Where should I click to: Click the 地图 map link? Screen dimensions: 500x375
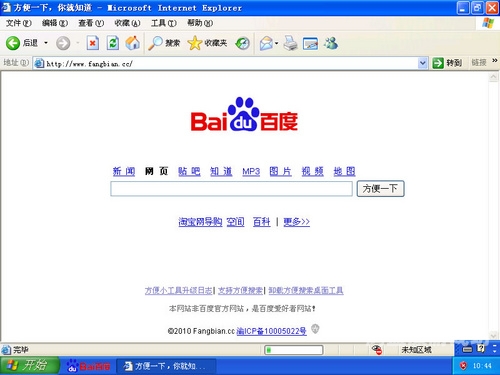tap(344, 171)
